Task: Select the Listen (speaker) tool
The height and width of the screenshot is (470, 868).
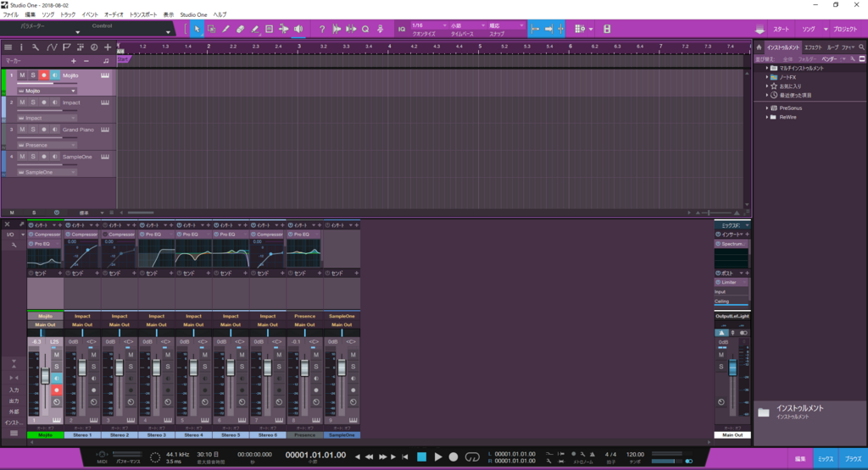Action: [x=298, y=29]
